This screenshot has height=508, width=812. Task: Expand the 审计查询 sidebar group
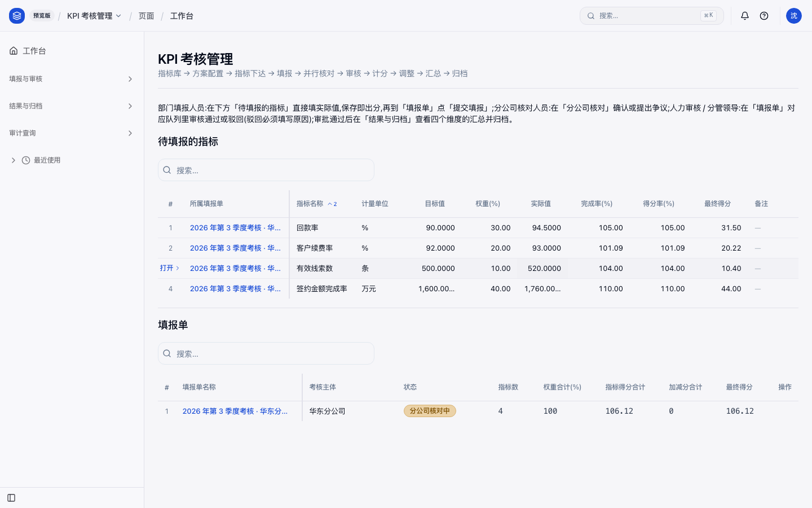pos(72,133)
